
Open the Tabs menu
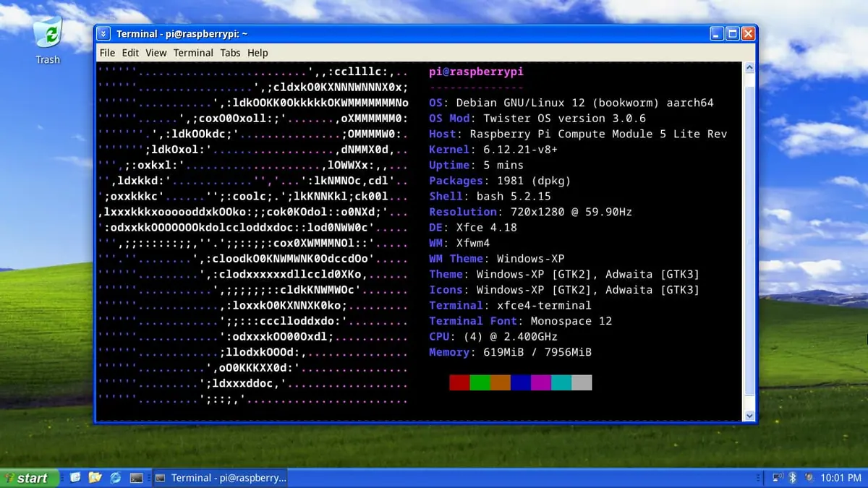point(230,53)
